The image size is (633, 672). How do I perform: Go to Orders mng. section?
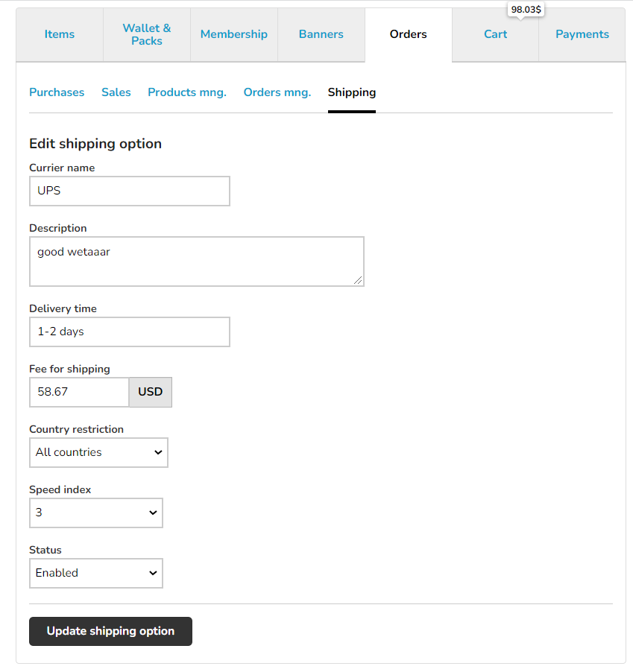click(x=277, y=92)
